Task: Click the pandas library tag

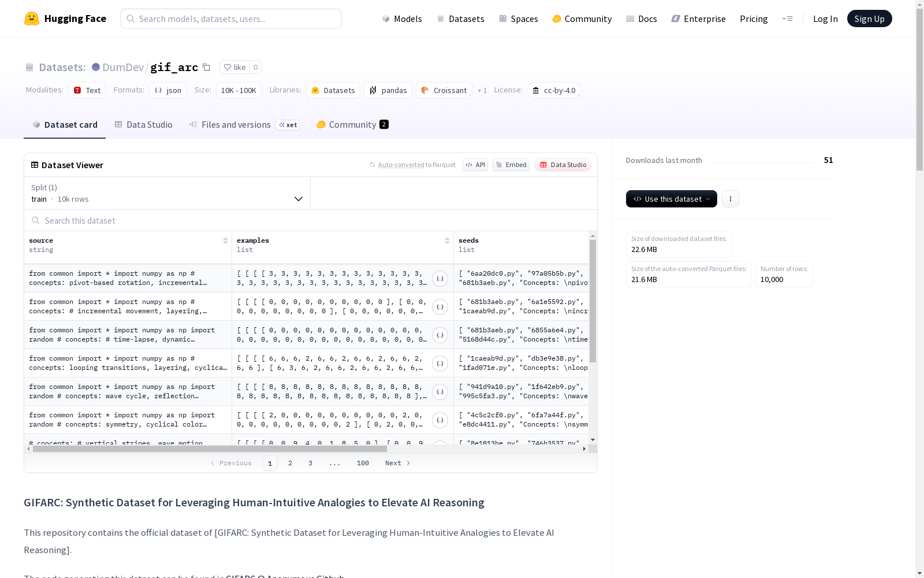Action: [x=388, y=90]
